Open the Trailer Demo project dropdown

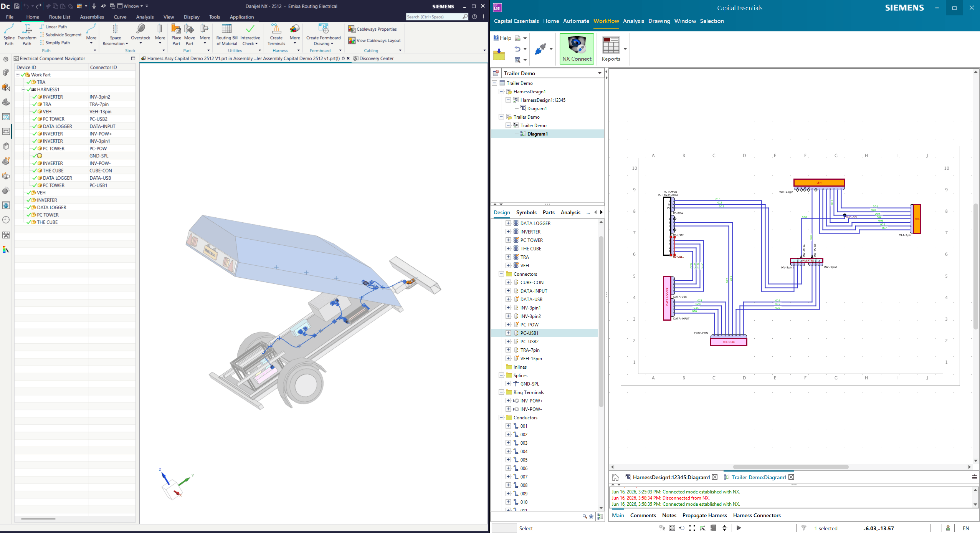(600, 73)
